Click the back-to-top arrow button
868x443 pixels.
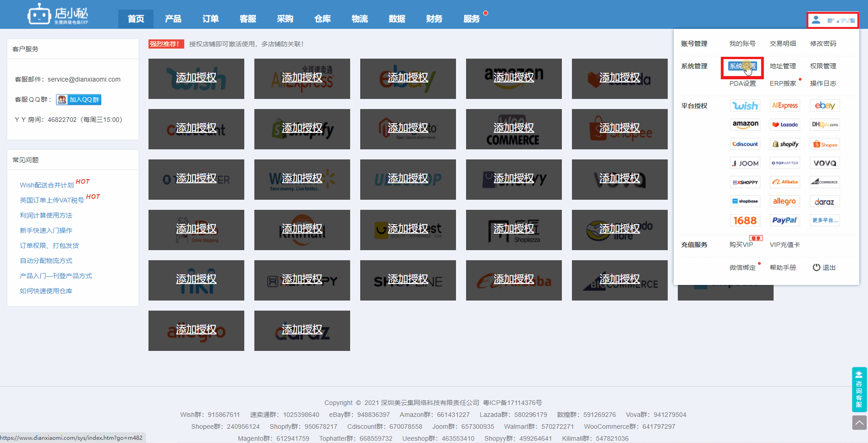point(859,422)
